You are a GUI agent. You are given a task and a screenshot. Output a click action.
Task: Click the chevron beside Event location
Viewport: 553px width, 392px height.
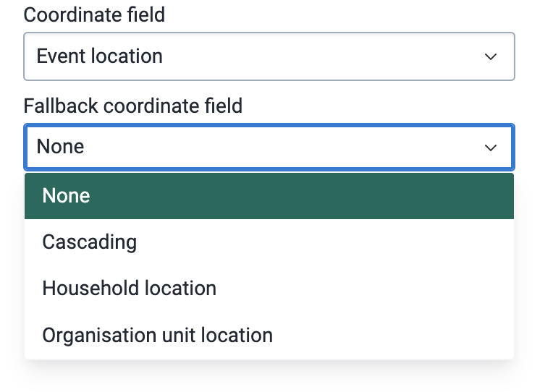pyautogui.click(x=491, y=56)
